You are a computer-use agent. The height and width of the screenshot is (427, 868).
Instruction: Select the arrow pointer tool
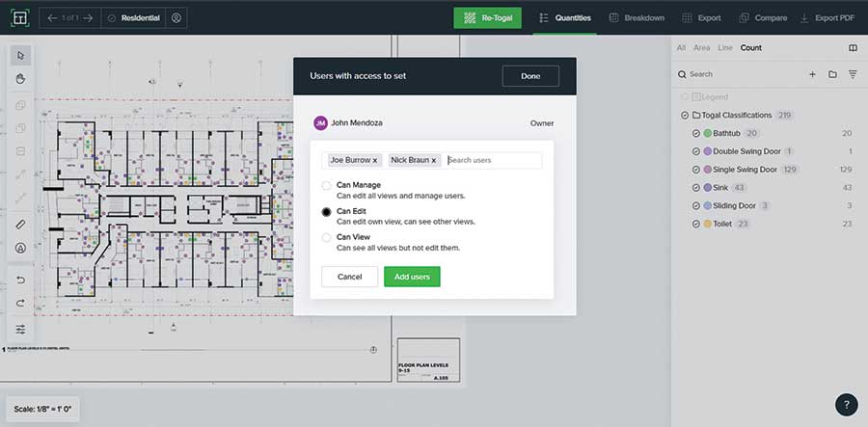pyautogui.click(x=21, y=55)
